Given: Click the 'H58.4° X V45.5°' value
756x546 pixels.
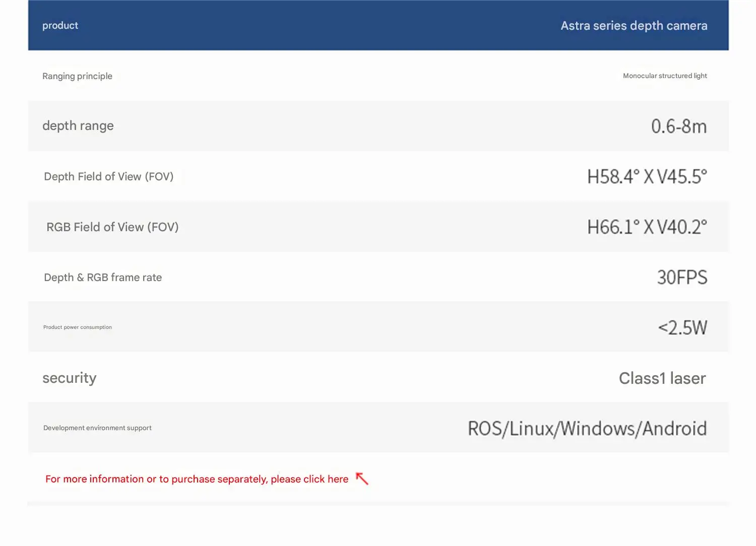Looking at the screenshot, I should [647, 177].
